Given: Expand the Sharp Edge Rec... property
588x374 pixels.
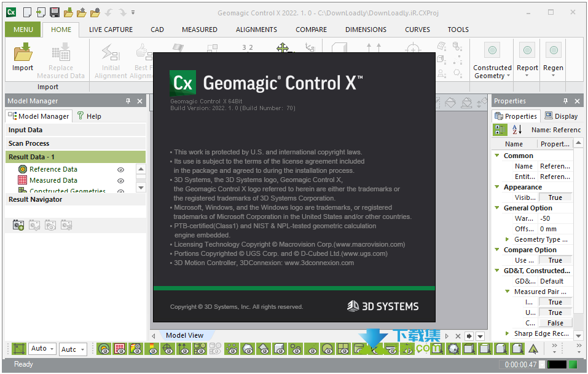Looking at the screenshot, I should pos(508,333).
